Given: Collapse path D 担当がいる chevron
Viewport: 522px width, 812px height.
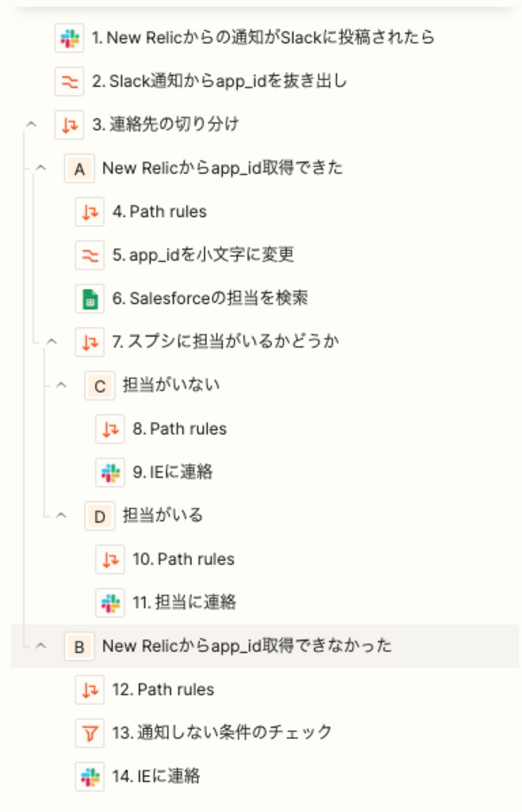Looking at the screenshot, I should [61, 516].
